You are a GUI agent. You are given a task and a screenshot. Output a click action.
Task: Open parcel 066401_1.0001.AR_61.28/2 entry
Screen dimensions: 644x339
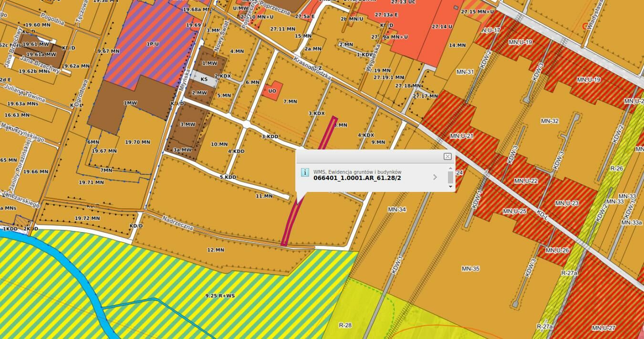pyautogui.click(x=357, y=178)
